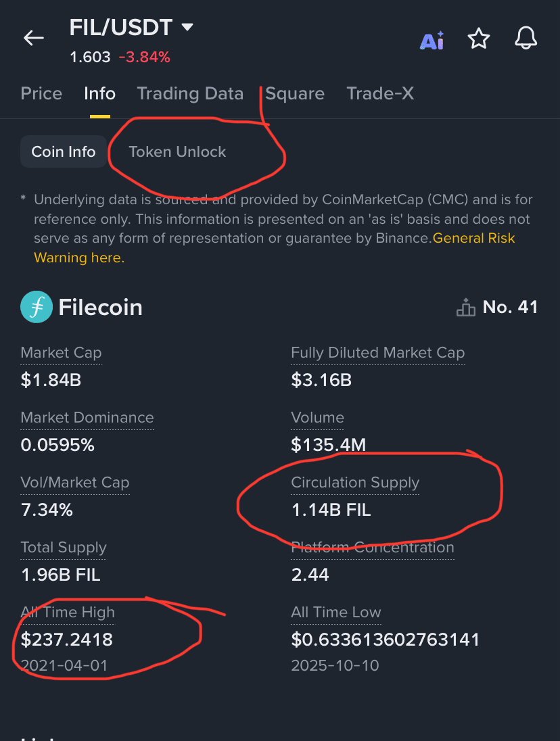Tap the Platform Concentration label
The width and height of the screenshot is (560, 741).
coord(373,547)
